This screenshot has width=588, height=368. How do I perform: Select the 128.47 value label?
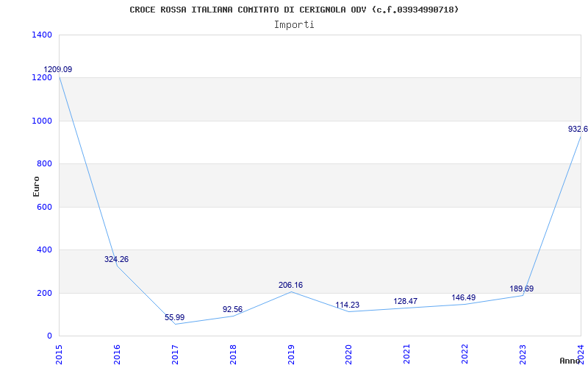[406, 301]
